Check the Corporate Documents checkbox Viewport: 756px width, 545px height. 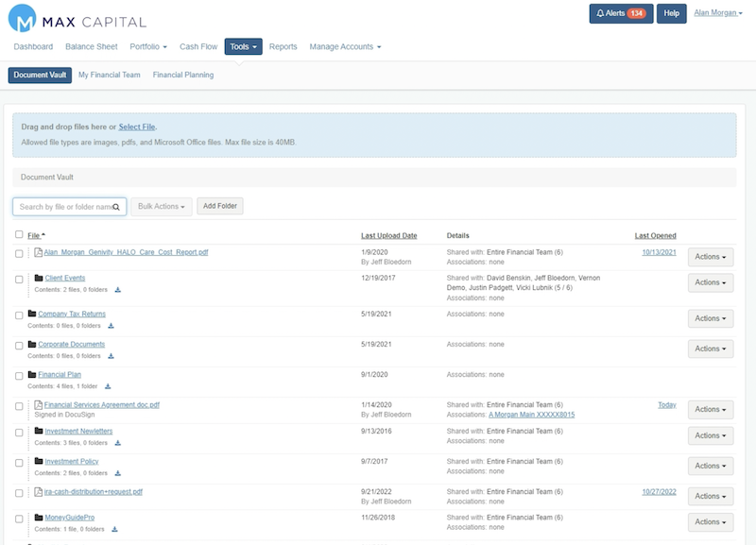[x=19, y=346]
